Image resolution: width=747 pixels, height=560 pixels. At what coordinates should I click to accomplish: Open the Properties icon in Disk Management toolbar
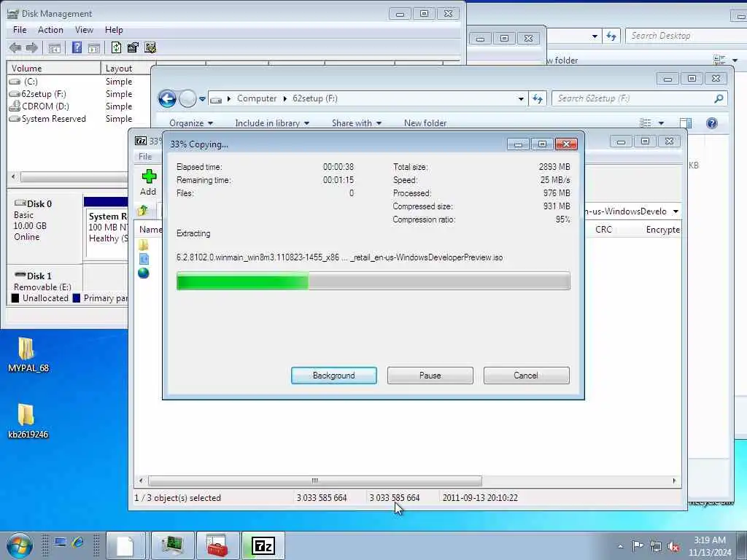pos(133,47)
